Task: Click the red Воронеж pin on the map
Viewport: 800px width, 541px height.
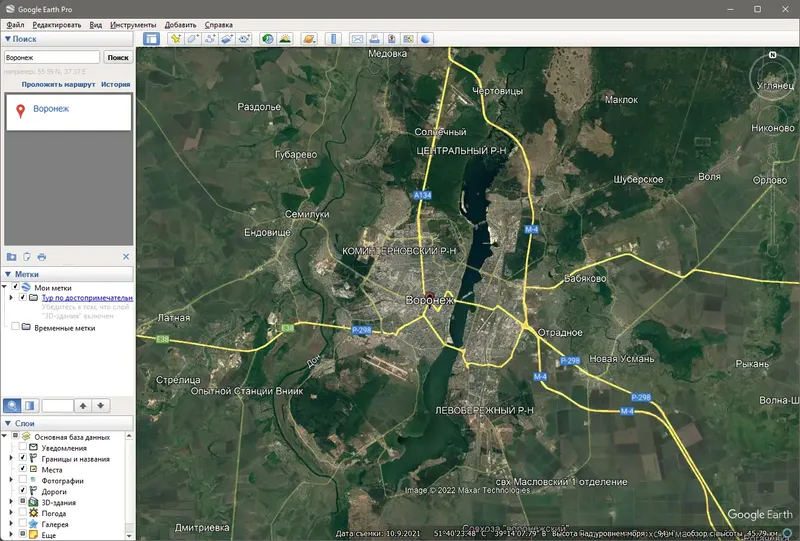Action: (430, 298)
